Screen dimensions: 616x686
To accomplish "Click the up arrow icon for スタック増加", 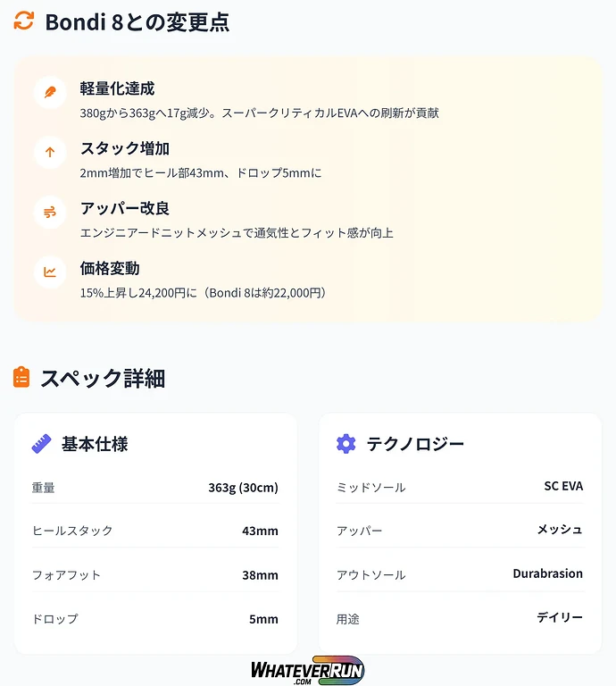I will point(50,152).
